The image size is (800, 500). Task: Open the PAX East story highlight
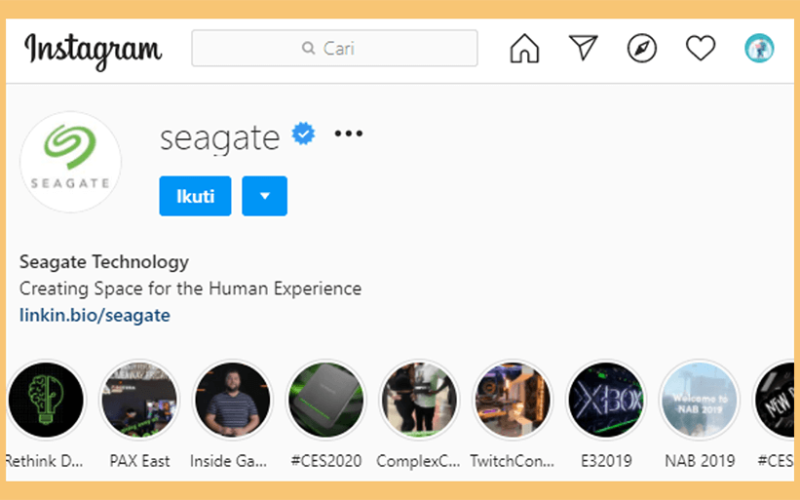[139, 399]
